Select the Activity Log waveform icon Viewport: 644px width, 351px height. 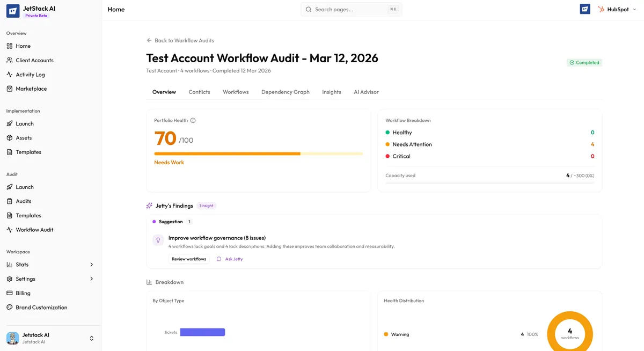pyautogui.click(x=11, y=74)
